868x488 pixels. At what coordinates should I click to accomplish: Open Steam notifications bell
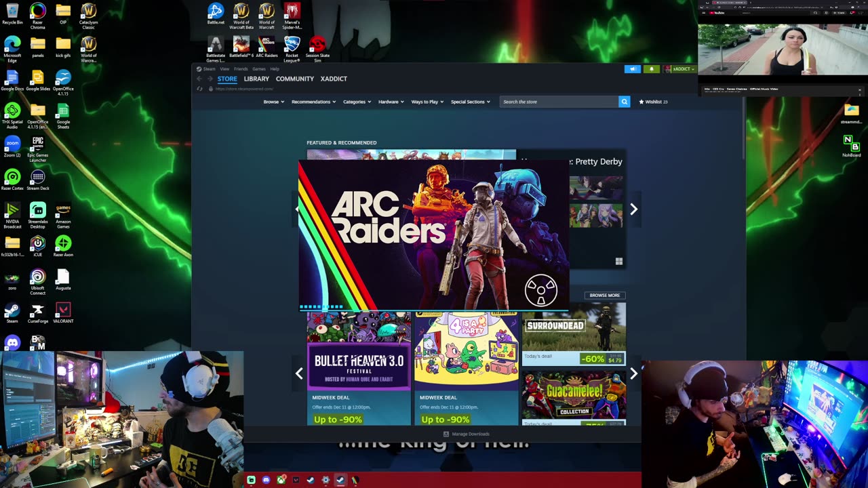[x=651, y=68]
